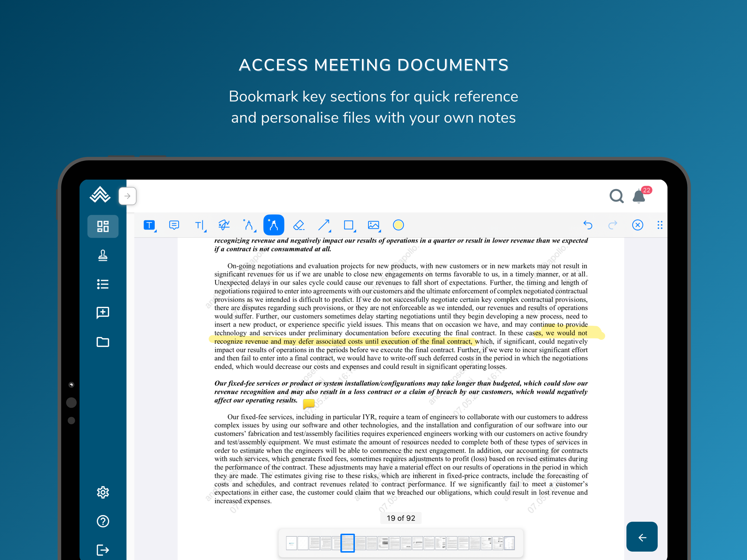The image size is (747, 560).
Task: Open search with the magnifier icon
Action: [x=616, y=196]
